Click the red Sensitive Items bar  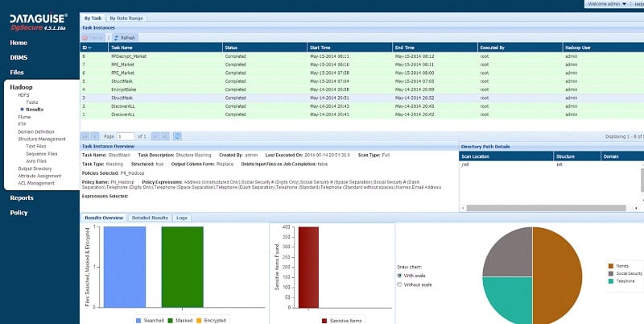coord(308,268)
